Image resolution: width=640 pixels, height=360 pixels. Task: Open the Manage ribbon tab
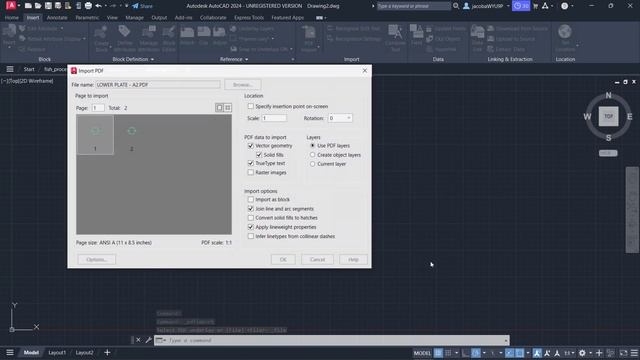point(134,18)
